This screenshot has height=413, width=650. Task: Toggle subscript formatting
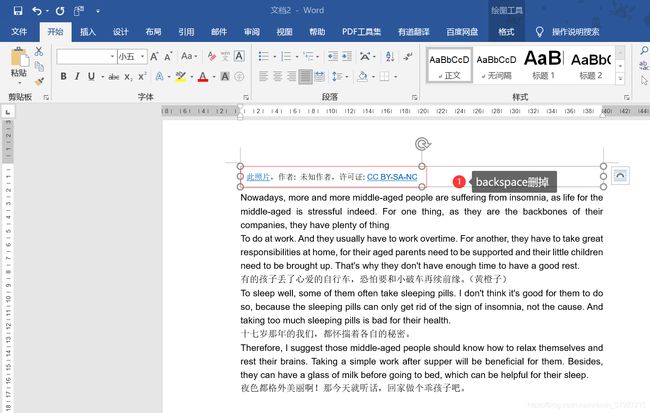pyautogui.click(x=128, y=77)
